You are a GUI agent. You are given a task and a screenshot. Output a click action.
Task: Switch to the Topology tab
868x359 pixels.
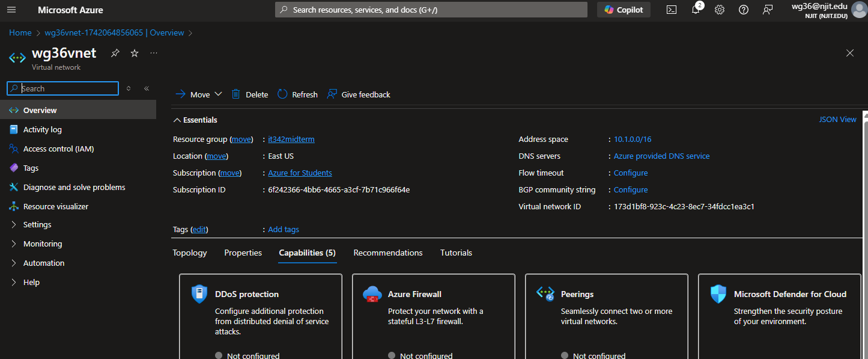click(x=190, y=253)
